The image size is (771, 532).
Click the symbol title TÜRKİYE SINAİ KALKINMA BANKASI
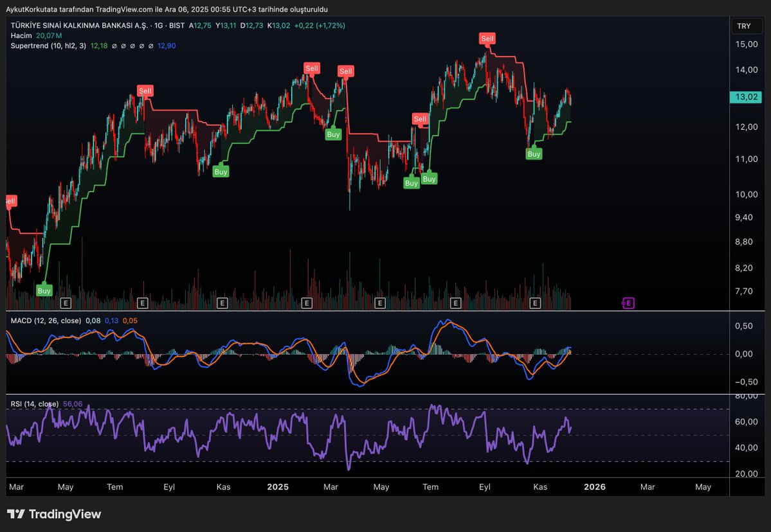point(78,26)
